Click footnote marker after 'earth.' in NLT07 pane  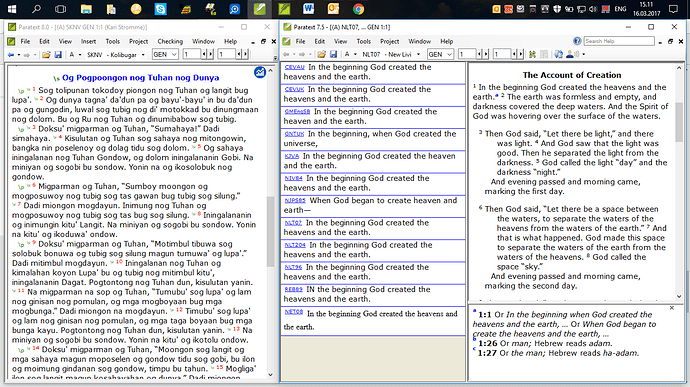(x=497, y=96)
